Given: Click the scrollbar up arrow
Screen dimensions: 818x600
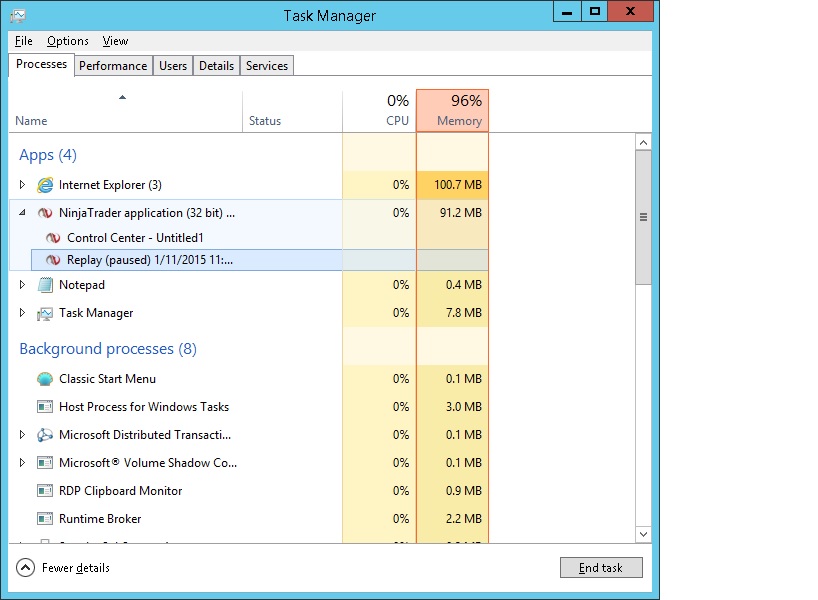Looking at the screenshot, I should click(x=643, y=142).
